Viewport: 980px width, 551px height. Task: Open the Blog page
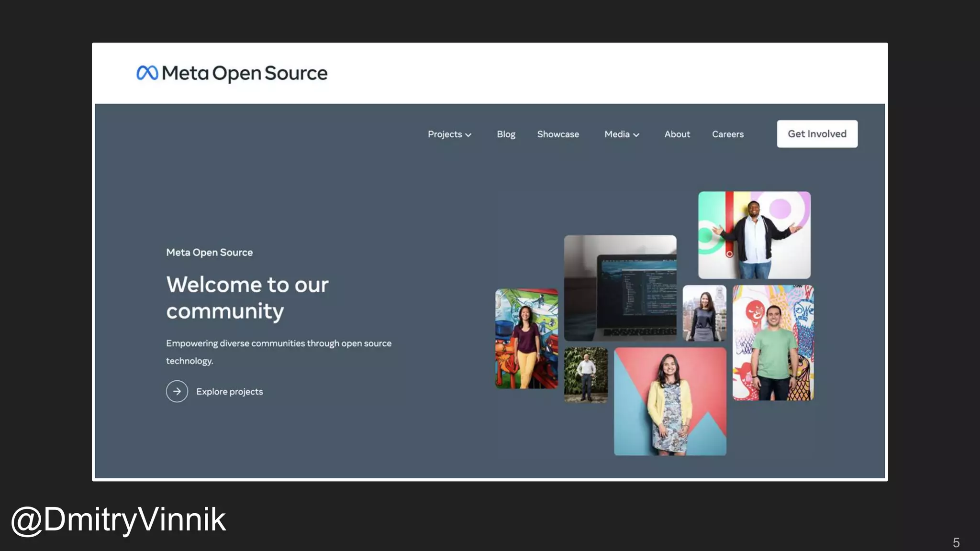pyautogui.click(x=506, y=134)
